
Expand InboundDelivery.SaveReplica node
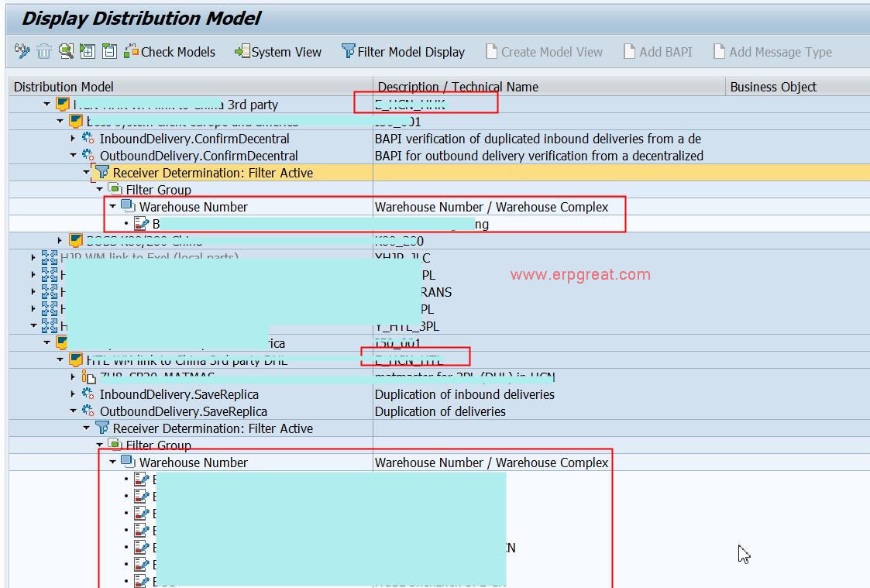pos(73,394)
